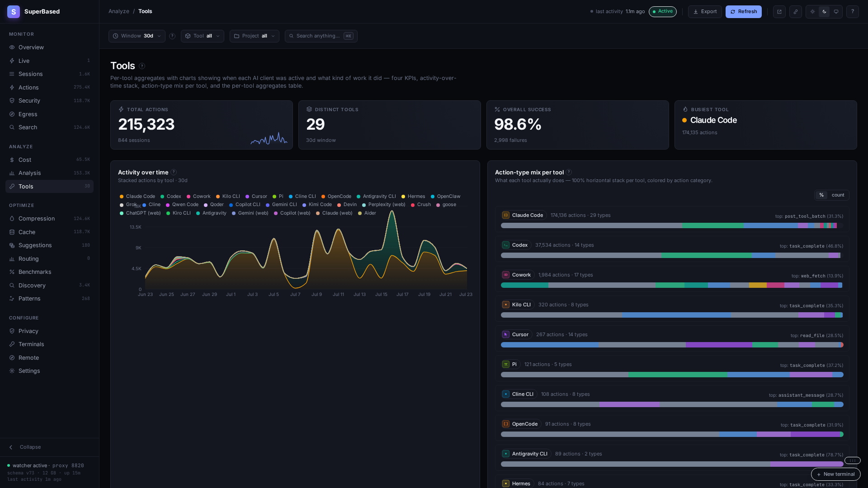
Task: Switch to light theme sun toggle
Action: coord(812,12)
